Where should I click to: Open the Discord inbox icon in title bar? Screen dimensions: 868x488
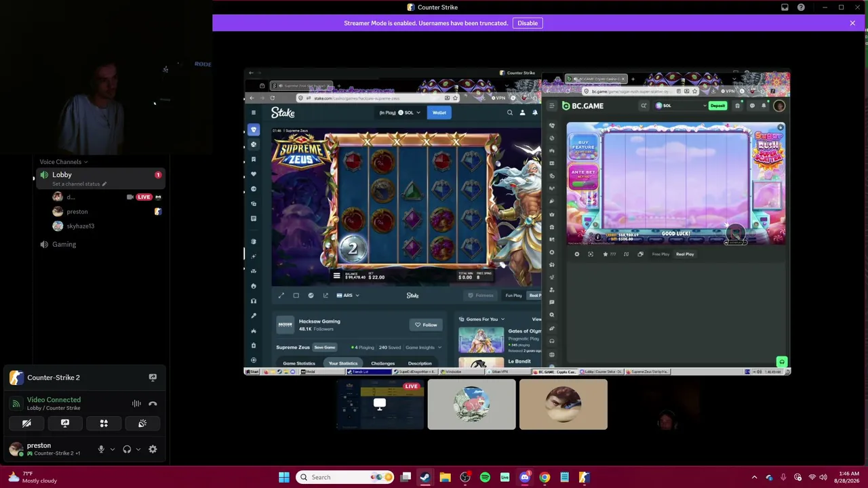click(785, 7)
